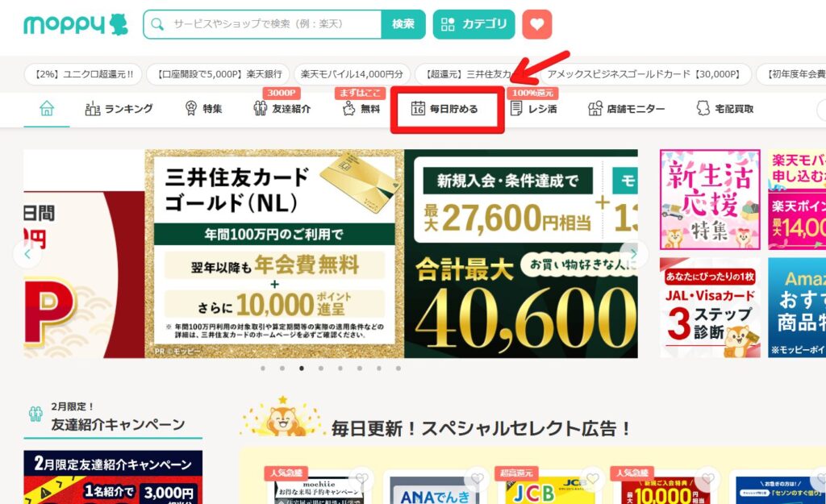Select the first carousel pagination dot
The image size is (826, 504).
pyautogui.click(x=263, y=369)
